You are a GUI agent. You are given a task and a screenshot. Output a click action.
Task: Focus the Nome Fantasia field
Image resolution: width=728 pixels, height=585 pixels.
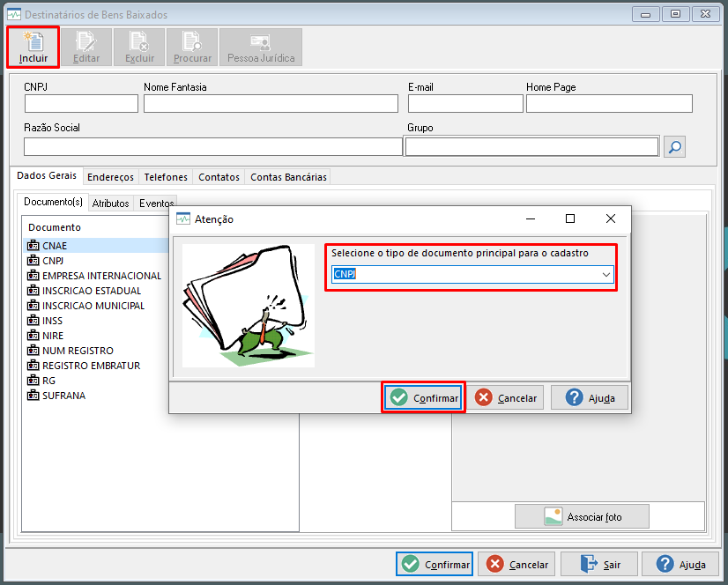tap(271, 104)
